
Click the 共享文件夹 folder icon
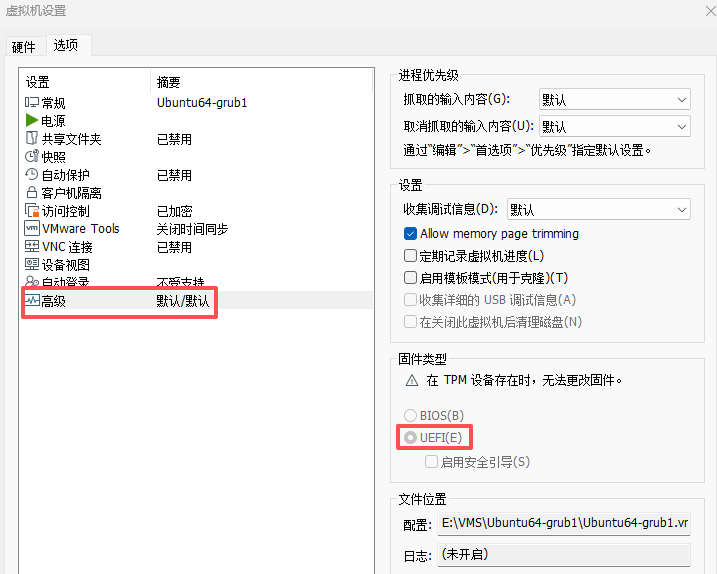32,138
